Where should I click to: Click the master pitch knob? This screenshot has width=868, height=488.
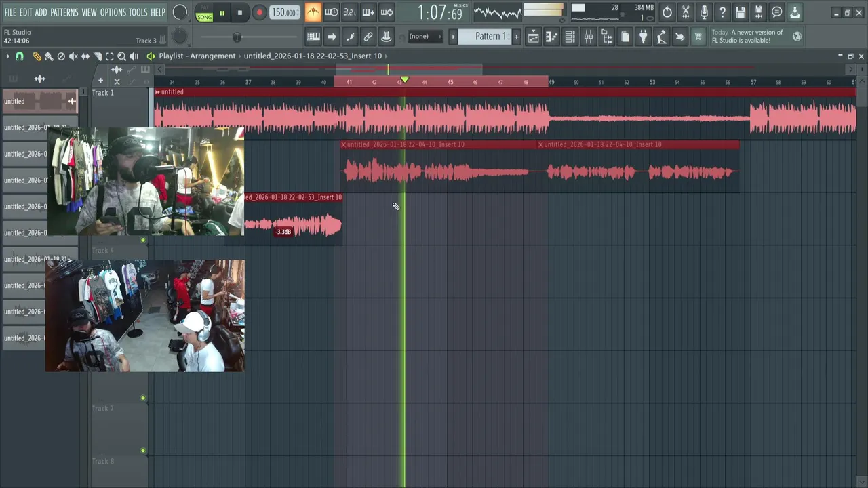(180, 37)
